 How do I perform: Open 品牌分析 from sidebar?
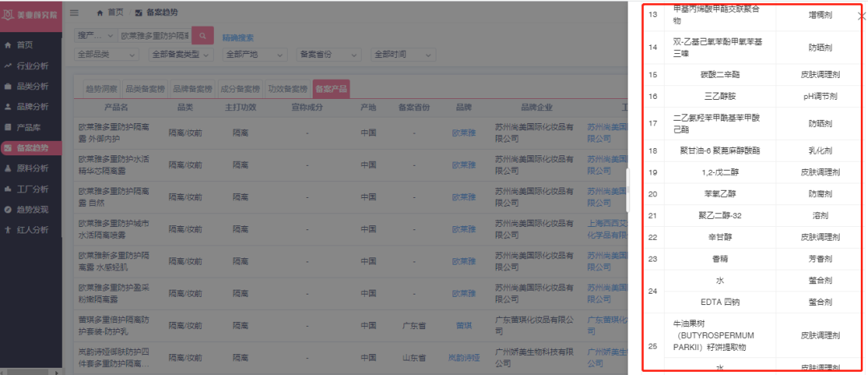tap(32, 106)
